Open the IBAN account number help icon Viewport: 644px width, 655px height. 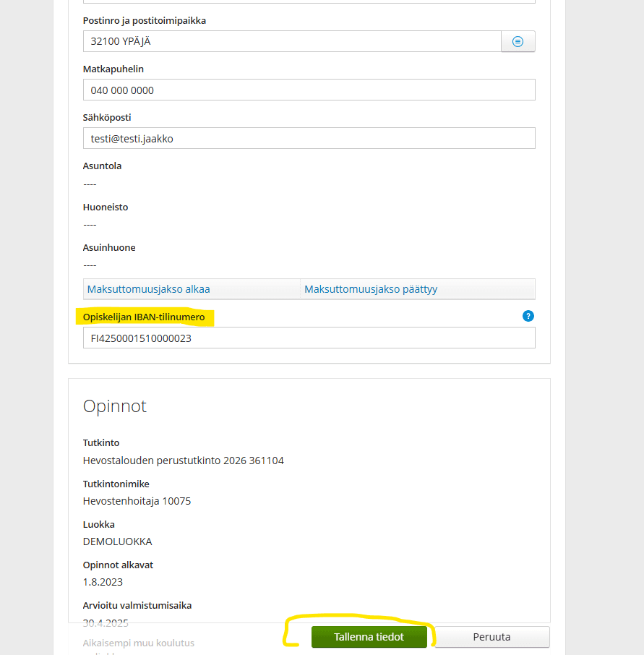click(528, 316)
